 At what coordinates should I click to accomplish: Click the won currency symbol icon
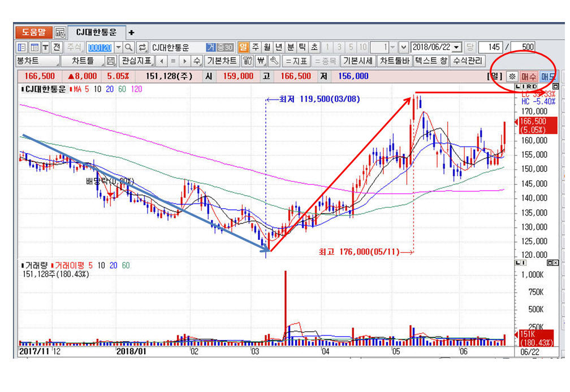point(261,61)
